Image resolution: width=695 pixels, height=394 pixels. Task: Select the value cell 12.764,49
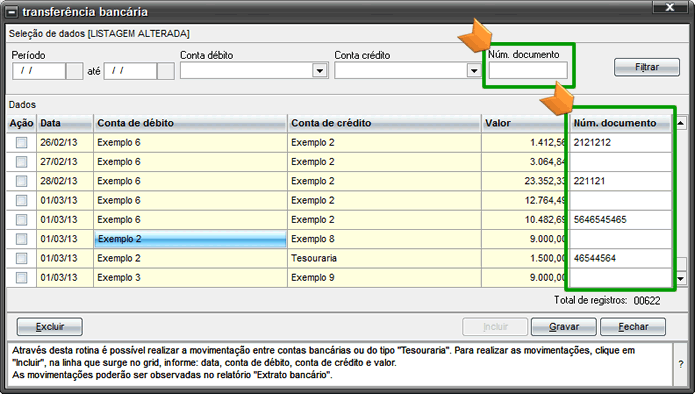click(524, 200)
